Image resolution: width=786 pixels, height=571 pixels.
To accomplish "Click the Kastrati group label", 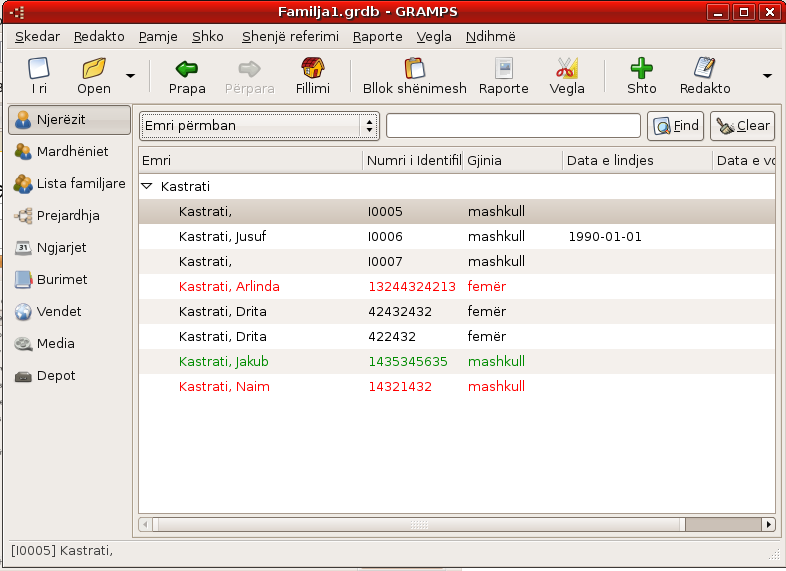I will (x=185, y=186).
